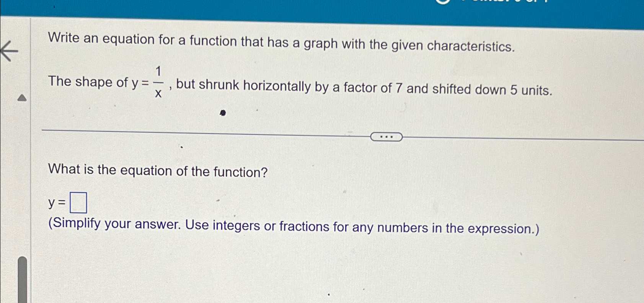Click the fraction 1/x in the problem text
Viewport: 644px width, 303px height.
[x=159, y=81]
